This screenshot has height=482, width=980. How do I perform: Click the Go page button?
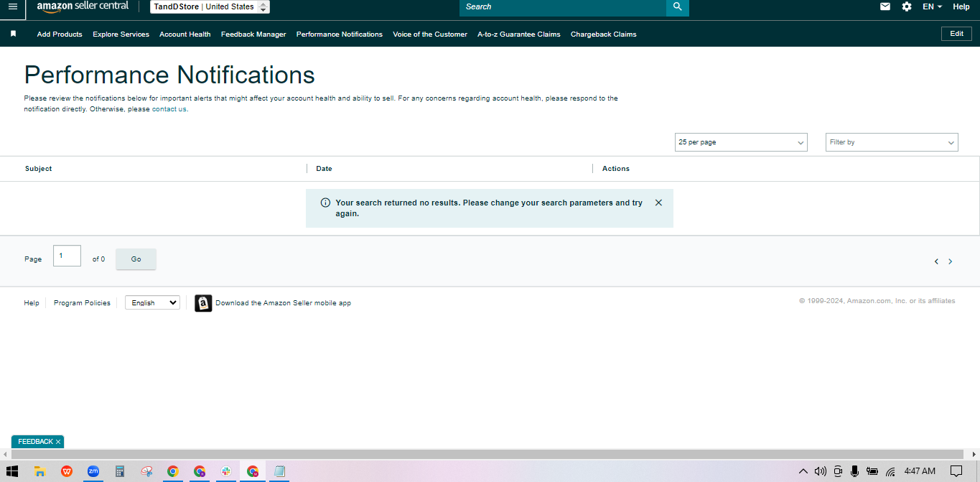(x=136, y=259)
